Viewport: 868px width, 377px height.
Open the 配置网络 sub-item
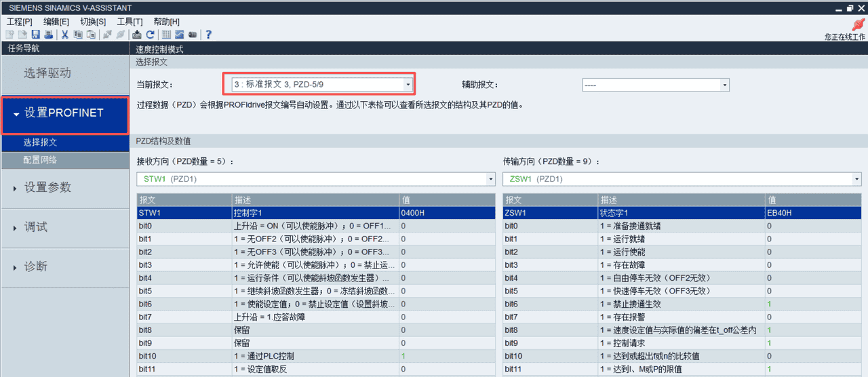[64, 160]
